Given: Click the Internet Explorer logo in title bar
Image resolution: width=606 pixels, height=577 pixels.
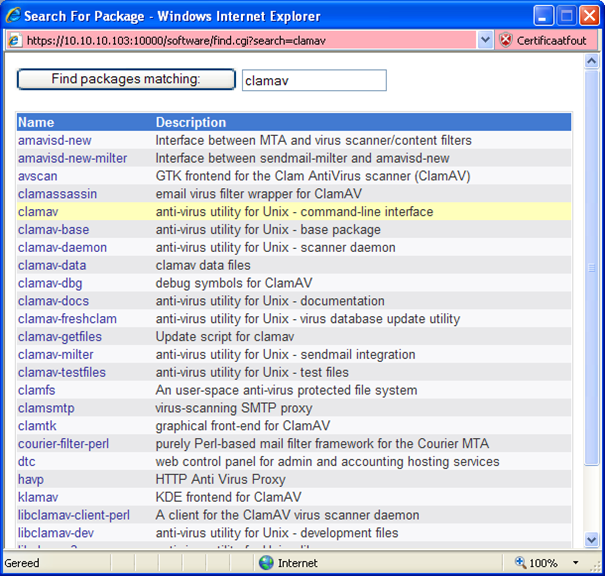Looking at the screenshot, I should point(13,16).
